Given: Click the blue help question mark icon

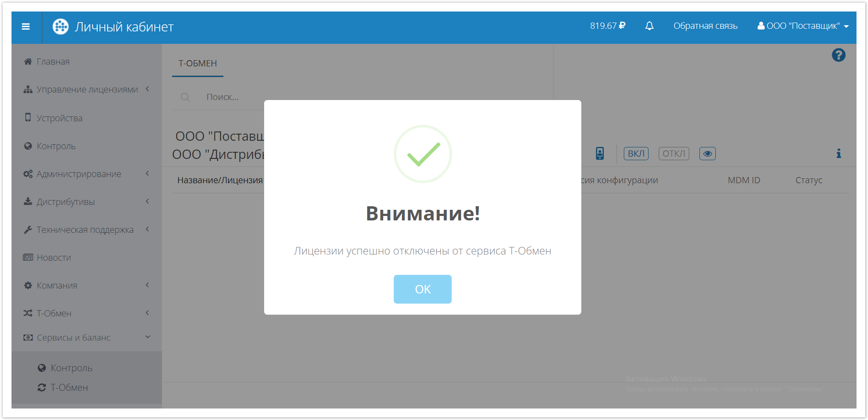Looking at the screenshot, I should click(x=838, y=55).
